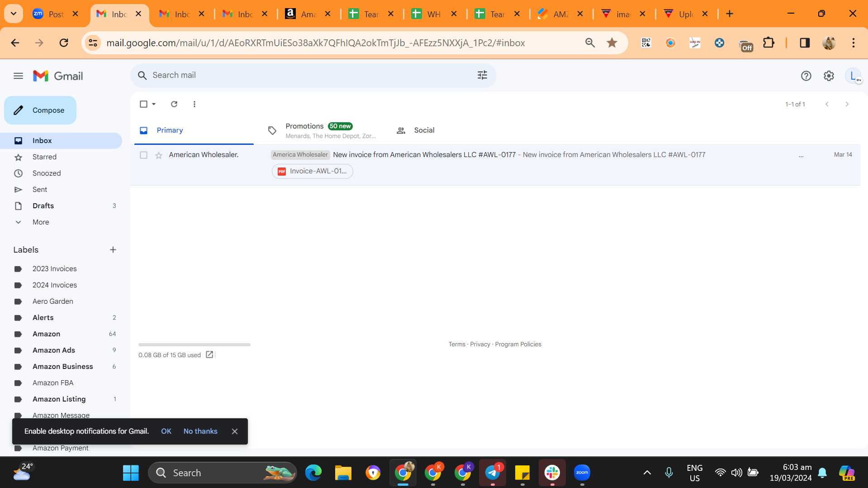Screen dimensions: 868x488
Task: Open the More options three-dot toolbar menu
Action: point(194,104)
